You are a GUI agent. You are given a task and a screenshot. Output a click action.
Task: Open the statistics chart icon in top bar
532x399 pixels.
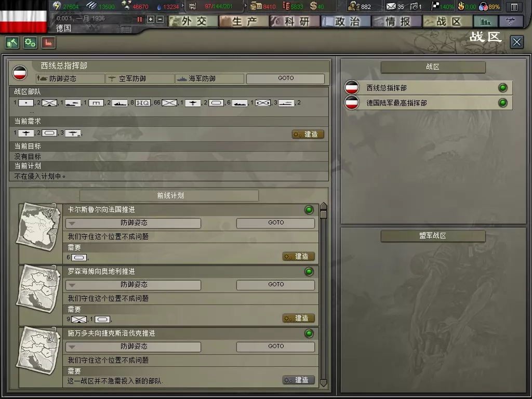tap(486, 22)
